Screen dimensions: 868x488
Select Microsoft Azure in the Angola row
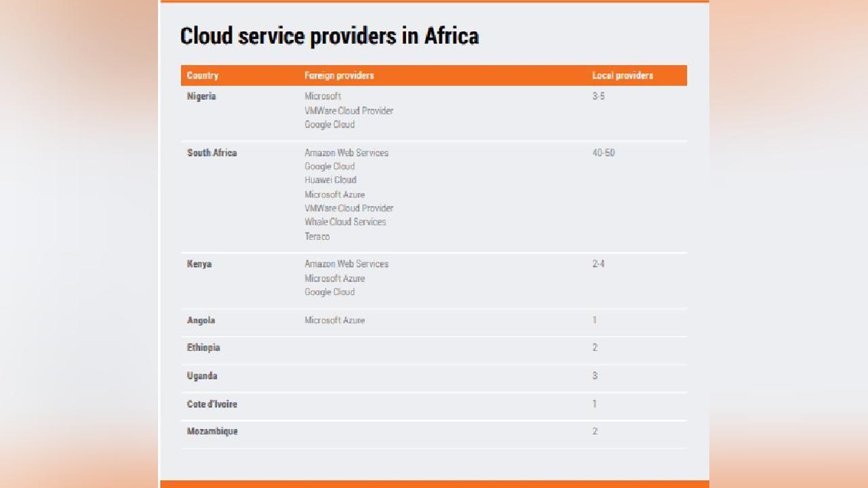coord(334,320)
